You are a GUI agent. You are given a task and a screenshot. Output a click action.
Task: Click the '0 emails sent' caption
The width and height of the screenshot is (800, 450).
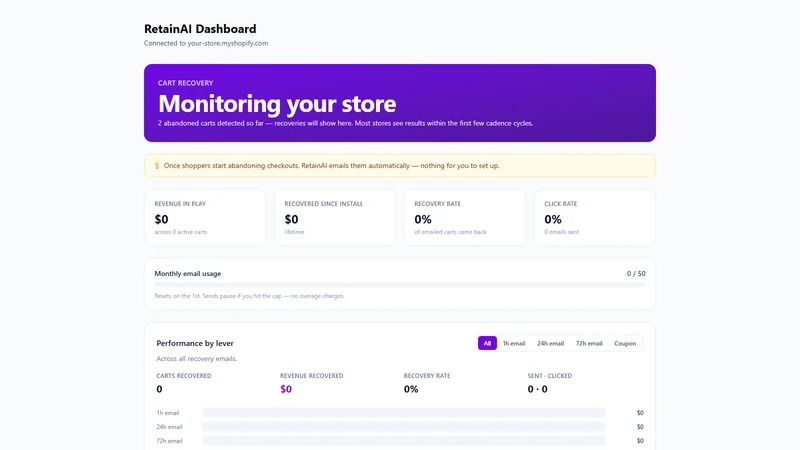pyautogui.click(x=561, y=232)
